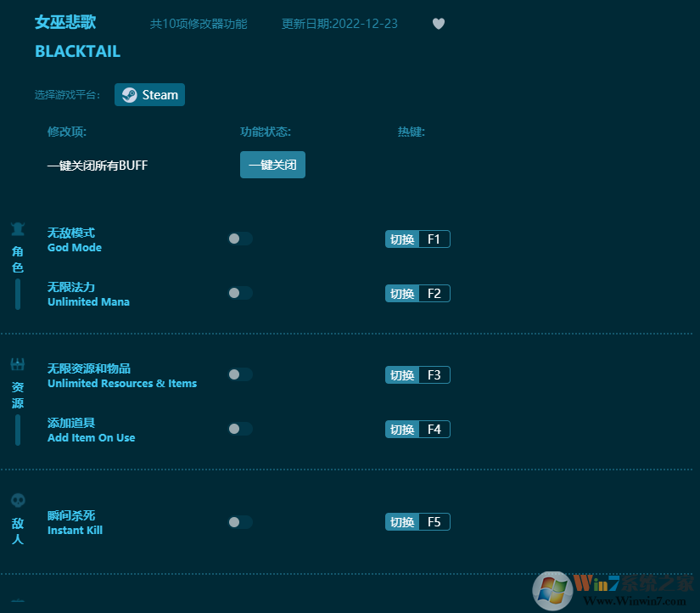Click the Unlimited Resources & Items label
This screenshot has width=700, height=613.
(122, 384)
